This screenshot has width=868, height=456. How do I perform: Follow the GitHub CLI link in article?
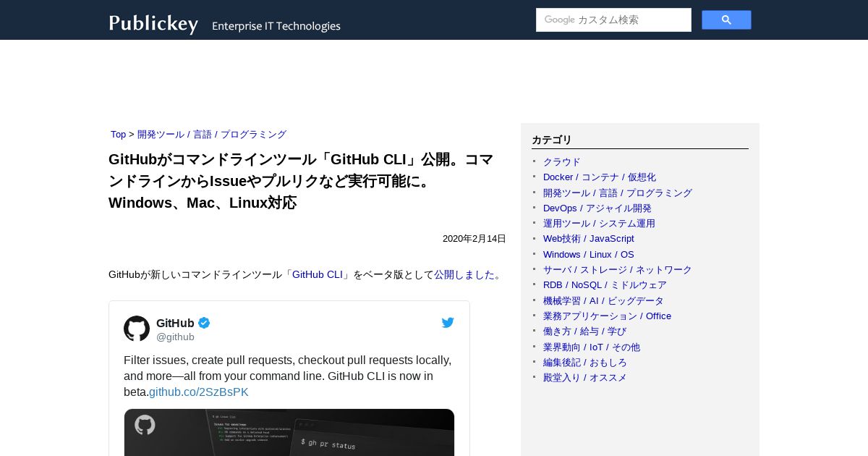coord(318,275)
